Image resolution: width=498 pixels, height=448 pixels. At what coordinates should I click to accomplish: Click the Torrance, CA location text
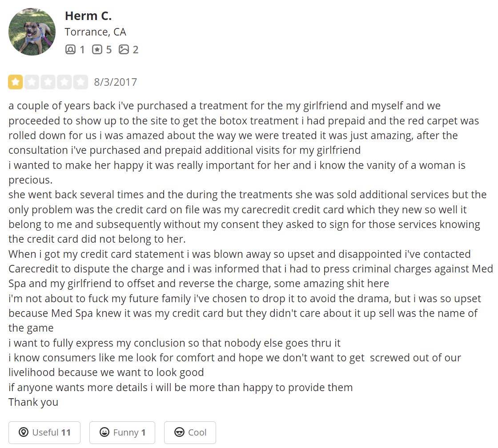(x=96, y=32)
